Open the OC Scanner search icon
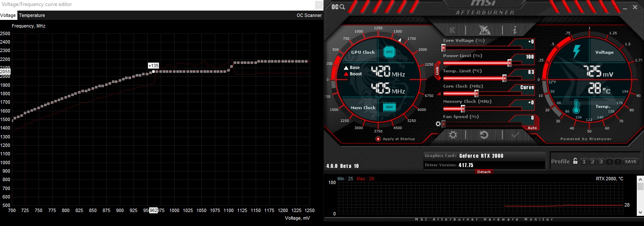 pos(338,7)
